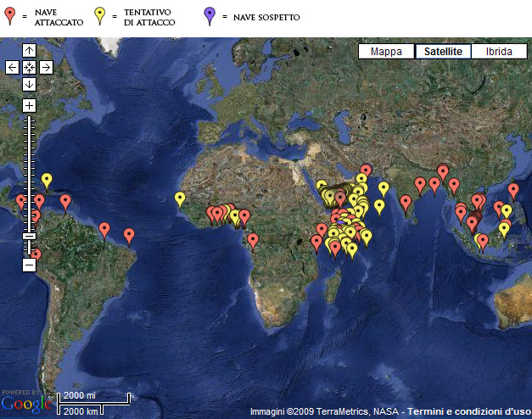Zoom in with the plus button

point(29,106)
